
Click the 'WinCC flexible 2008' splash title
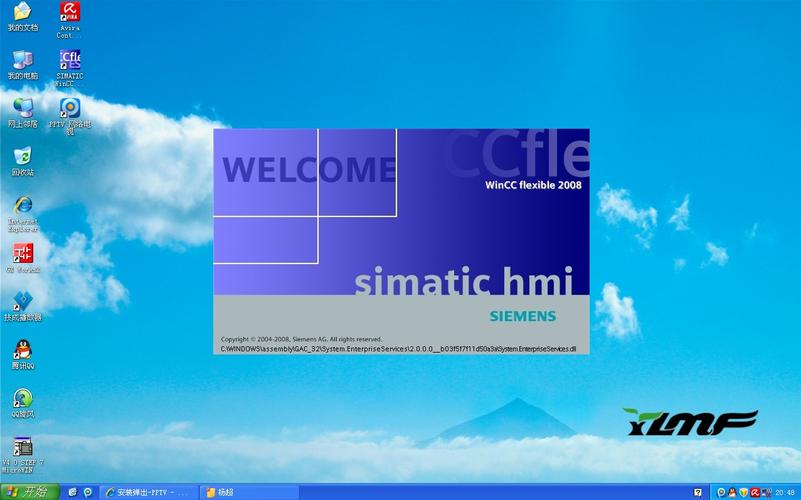click(x=533, y=185)
